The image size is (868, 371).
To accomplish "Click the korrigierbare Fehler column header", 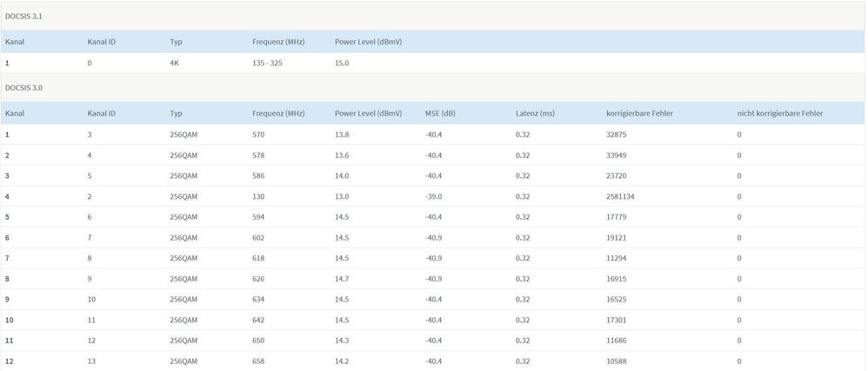I will (x=639, y=114).
